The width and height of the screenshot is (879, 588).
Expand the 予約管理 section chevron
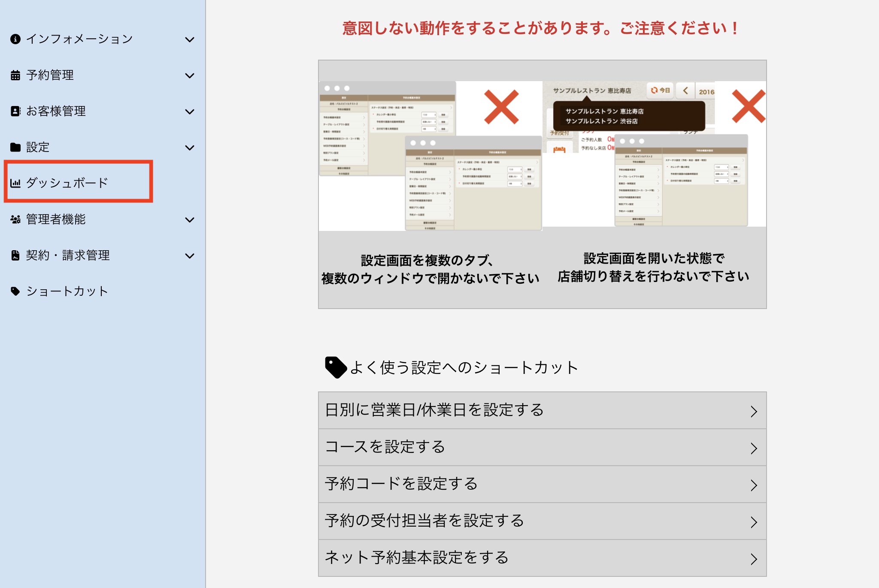(x=190, y=76)
